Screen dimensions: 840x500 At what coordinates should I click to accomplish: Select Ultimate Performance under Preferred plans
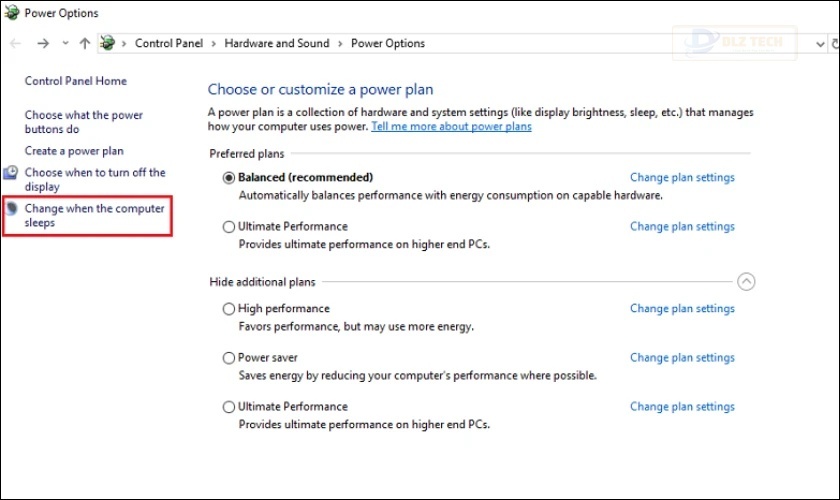pyautogui.click(x=229, y=227)
